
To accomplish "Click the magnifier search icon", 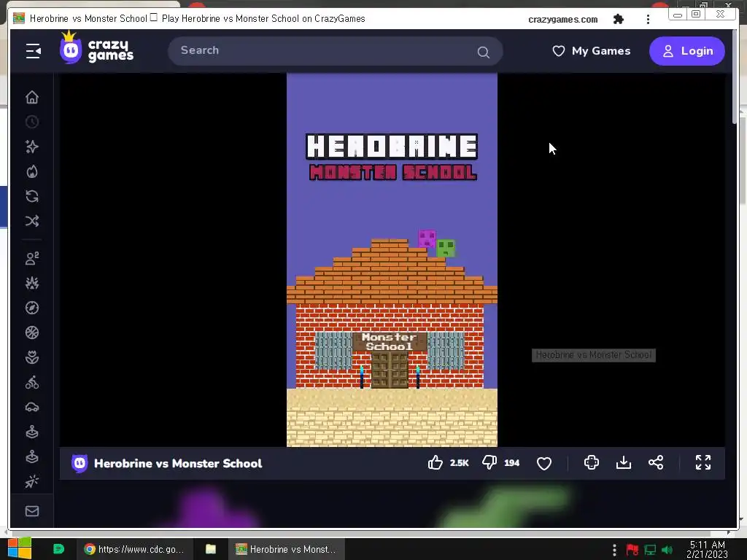I will [x=483, y=52].
